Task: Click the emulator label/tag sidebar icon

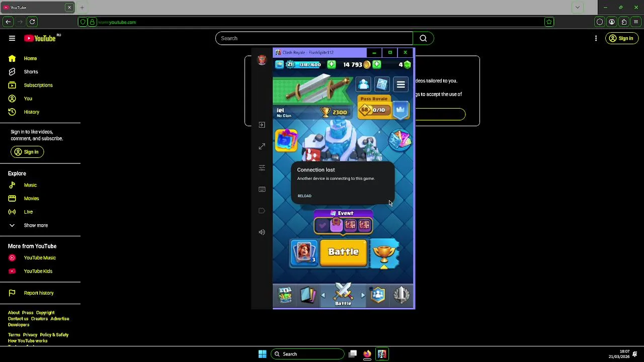Action: coord(262,211)
